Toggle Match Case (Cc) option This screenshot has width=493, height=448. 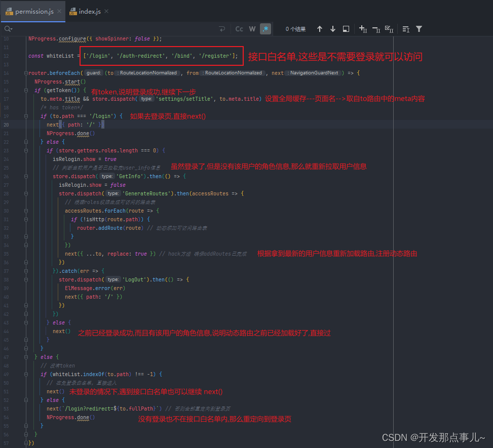click(x=239, y=29)
